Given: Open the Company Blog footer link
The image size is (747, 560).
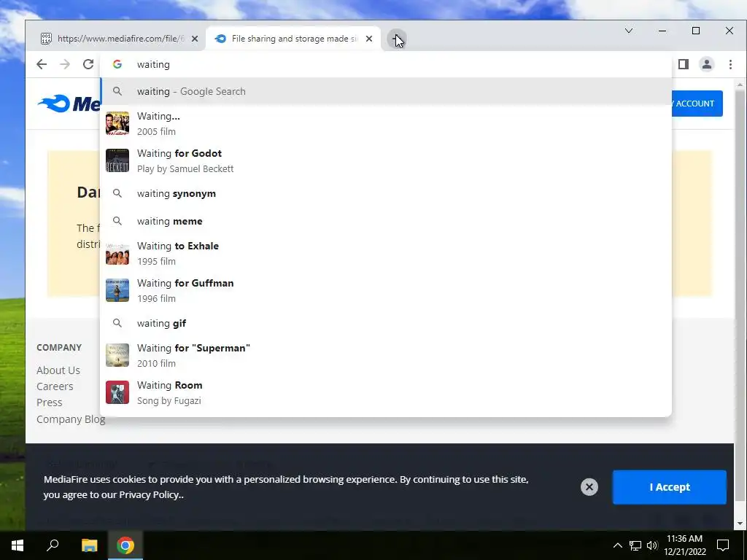Looking at the screenshot, I should pos(71,419).
